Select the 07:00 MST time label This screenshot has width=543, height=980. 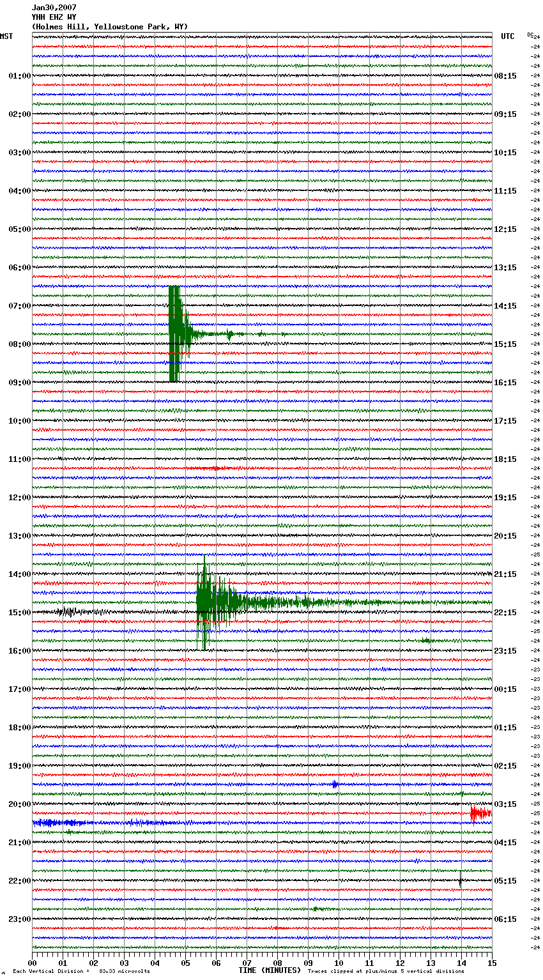click(x=20, y=306)
